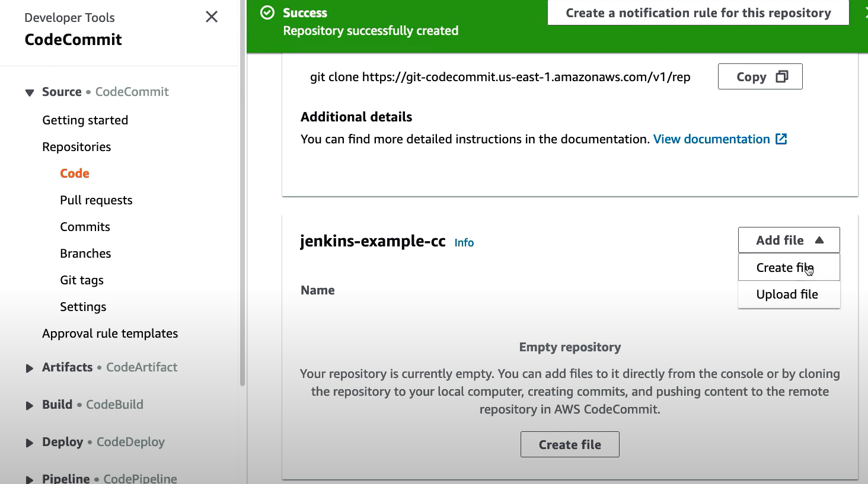Open Info link beside jenkins-example-cc
Image resolution: width=868 pixels, height=484 pixels.
(464, 242)
